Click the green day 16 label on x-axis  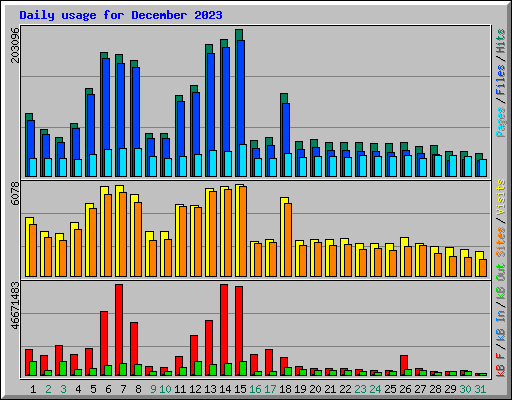(255, 389)
